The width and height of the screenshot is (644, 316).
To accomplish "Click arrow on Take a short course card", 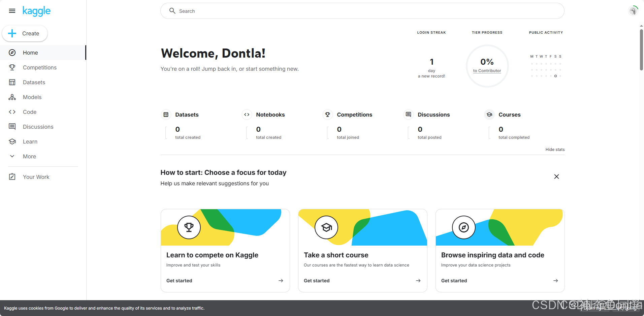I will coord(418,281).
